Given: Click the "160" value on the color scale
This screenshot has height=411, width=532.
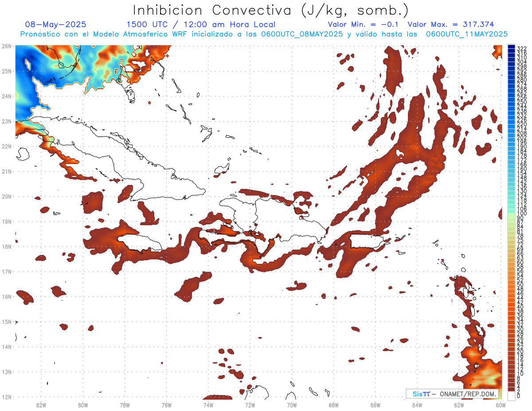Looking at the screenshot, I should point(522,169).
